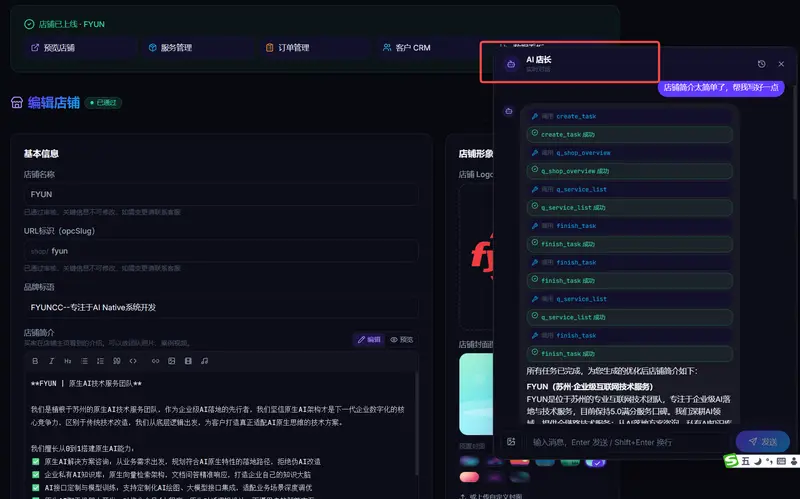
Task: Click the 店铺名称 field containing FYUN
Action: [221, 194]
